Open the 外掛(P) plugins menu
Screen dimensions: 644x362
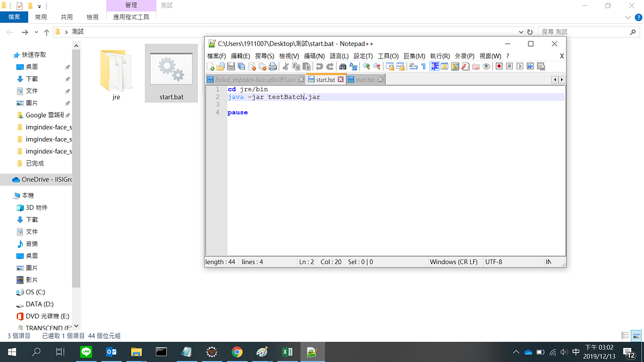click(x=464, y=56)
